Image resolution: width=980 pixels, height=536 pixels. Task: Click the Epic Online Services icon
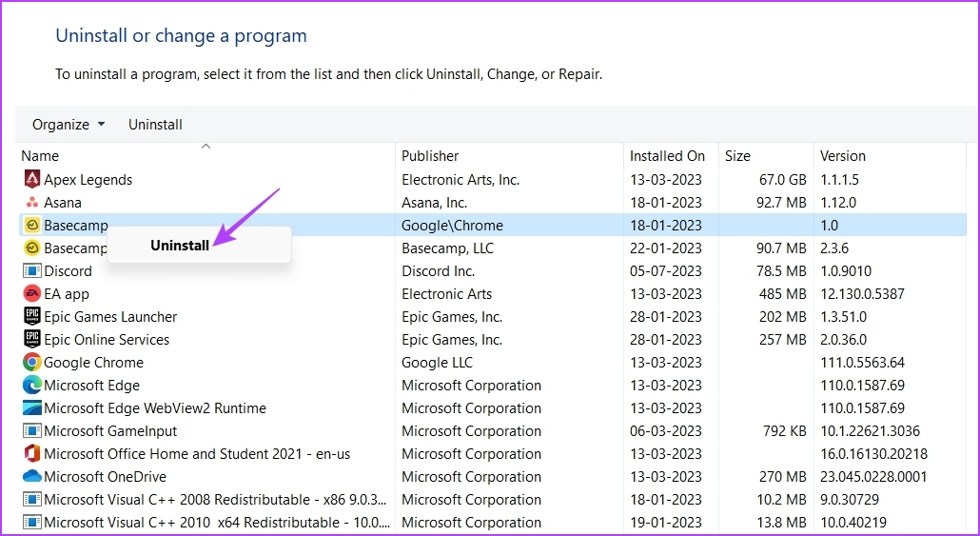[32, 340]
